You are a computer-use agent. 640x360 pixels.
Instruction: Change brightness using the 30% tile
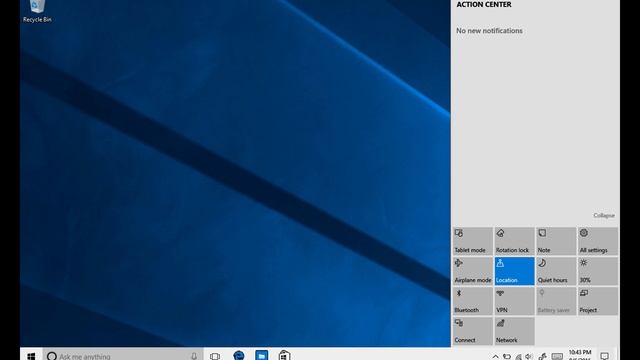[x=598, y=271]
